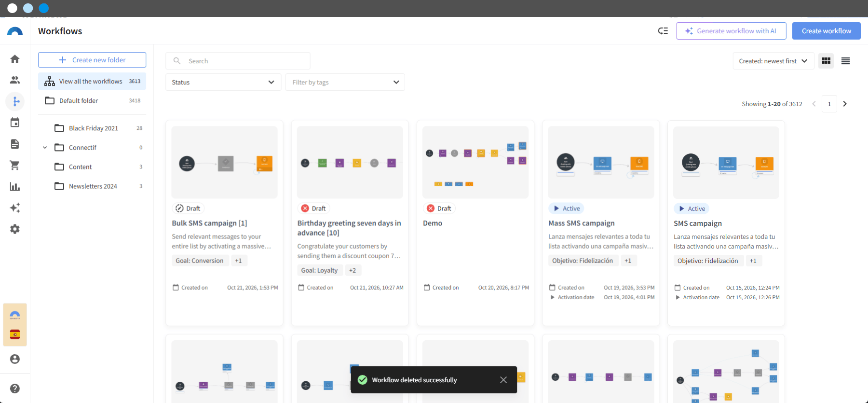
Task: Switch to list view
Action: tap(845, 61)
